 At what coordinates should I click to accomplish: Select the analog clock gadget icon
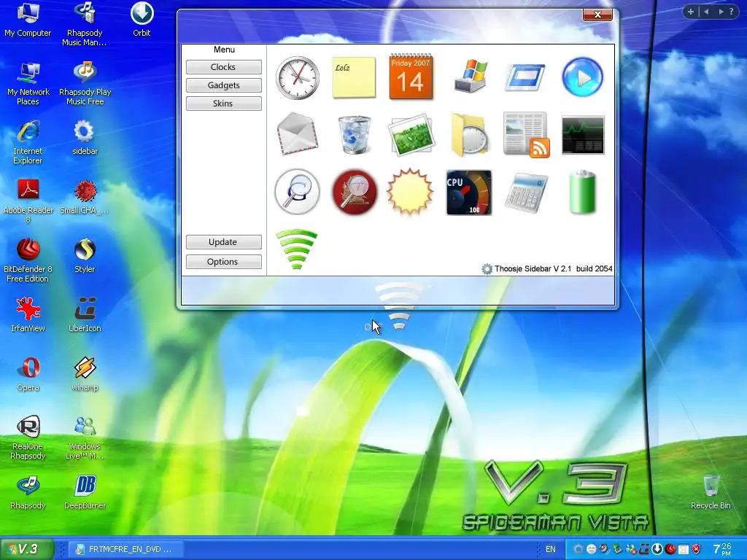tap(298, 77)
